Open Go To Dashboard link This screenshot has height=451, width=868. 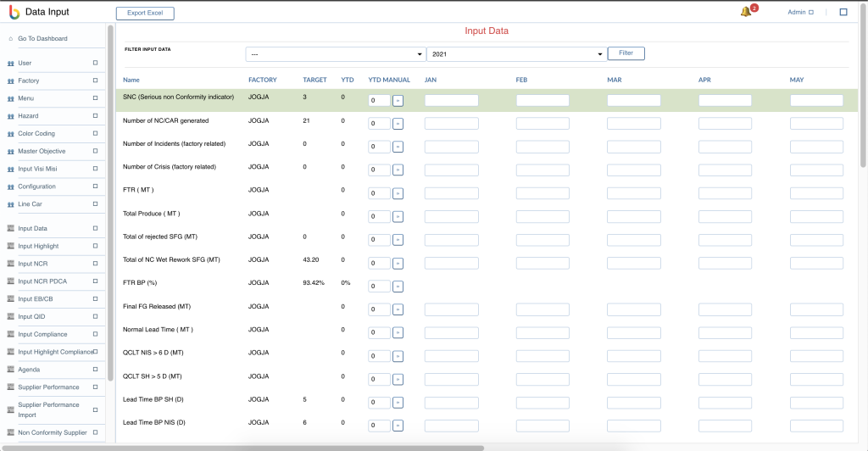pyautogui.click(x=42, y=39)
